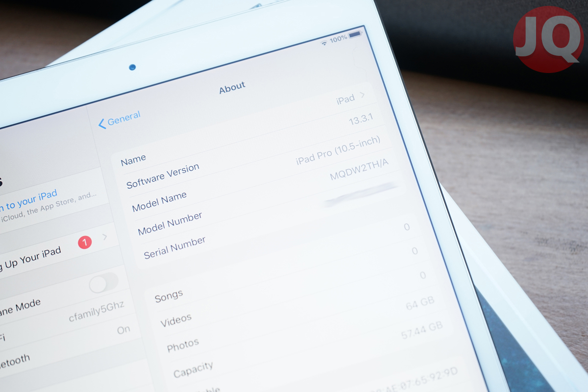Viewport: 588px width, 392px height.
Task: Tap the red notification badge
Action: pyautogui.click(x=85, y=242)
